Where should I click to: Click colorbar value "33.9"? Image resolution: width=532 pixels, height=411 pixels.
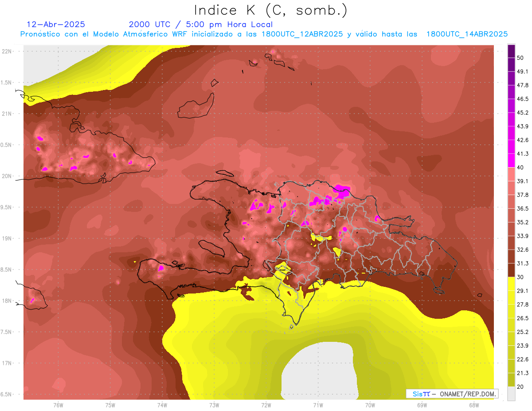523,236
